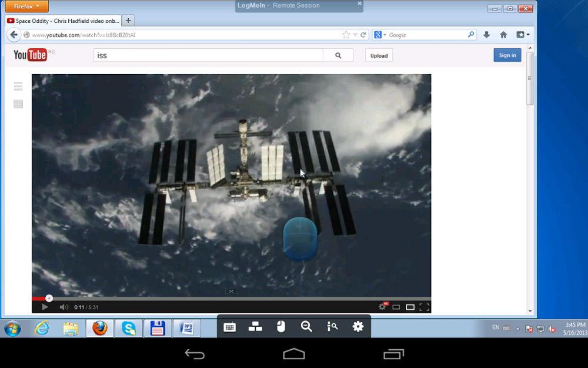Image resolution: width=588 pixels, height=368 pixels.
Task: Toggle fullscreen mode on the video
Action: coord(425,307)
